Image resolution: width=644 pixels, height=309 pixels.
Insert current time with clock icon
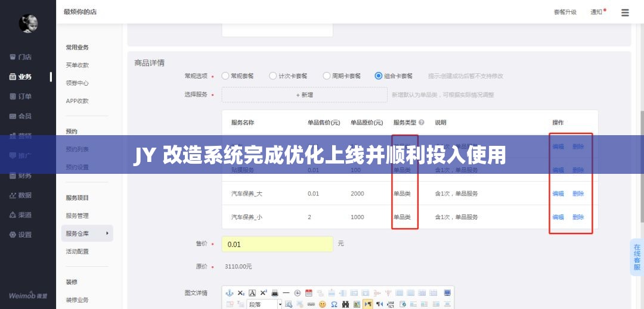[x=298, y=292]
